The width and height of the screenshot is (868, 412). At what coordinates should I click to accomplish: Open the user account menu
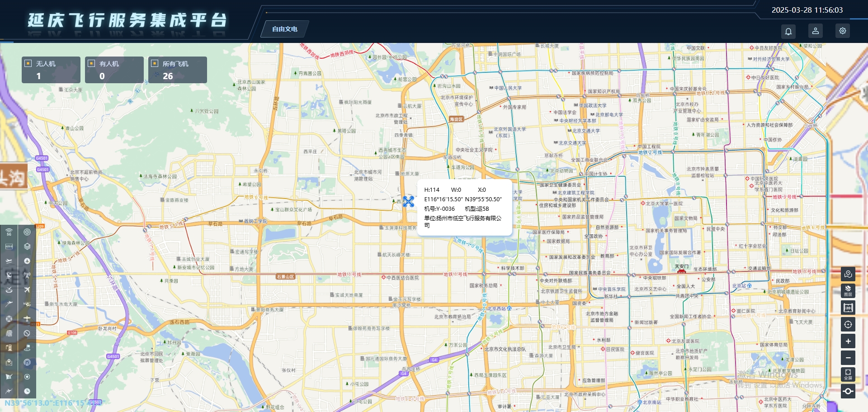(815, 31)
